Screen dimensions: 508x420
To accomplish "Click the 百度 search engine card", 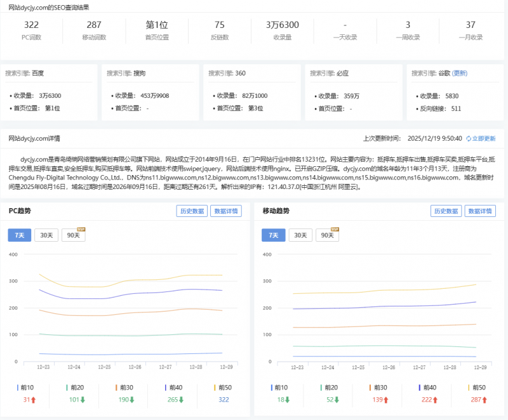I will pos(49,90).
